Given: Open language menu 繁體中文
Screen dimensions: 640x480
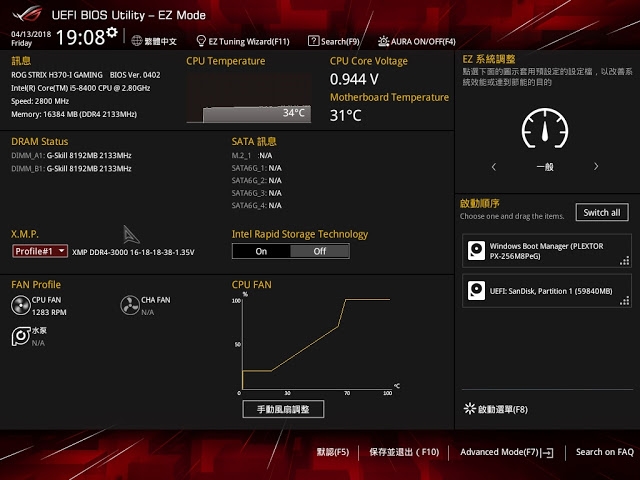Looking at the screenshot, I should point(160,41).
